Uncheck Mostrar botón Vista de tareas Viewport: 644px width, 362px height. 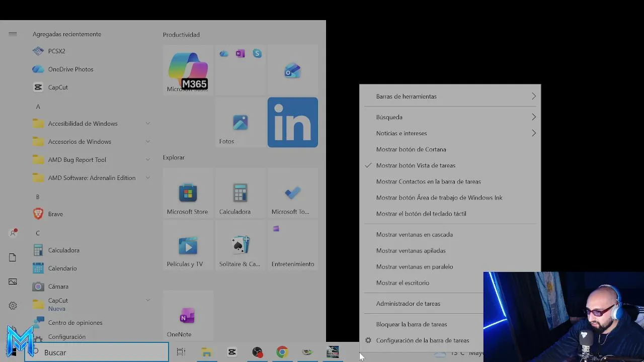(x=450, y=165)
